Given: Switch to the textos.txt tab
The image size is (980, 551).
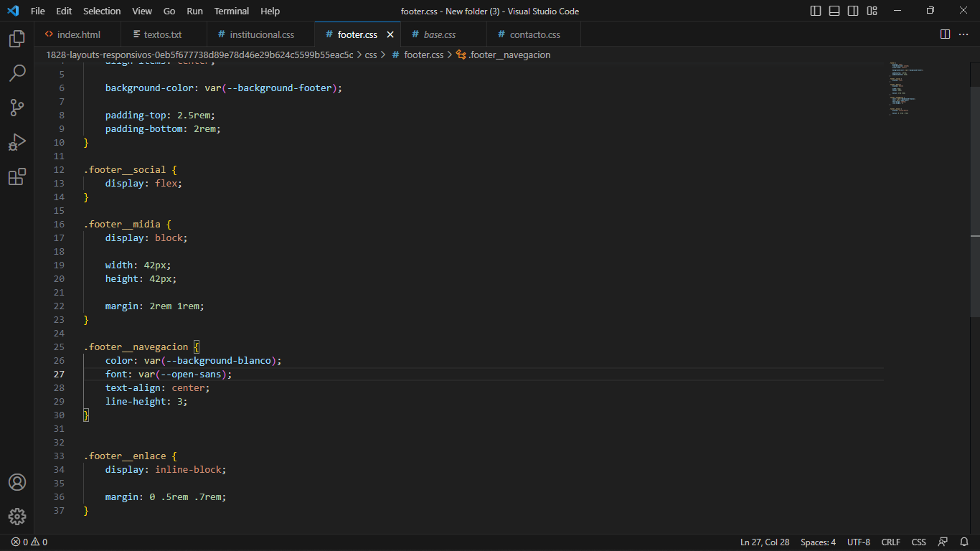Looking at the screenshot, I should [x=164, y=34].
